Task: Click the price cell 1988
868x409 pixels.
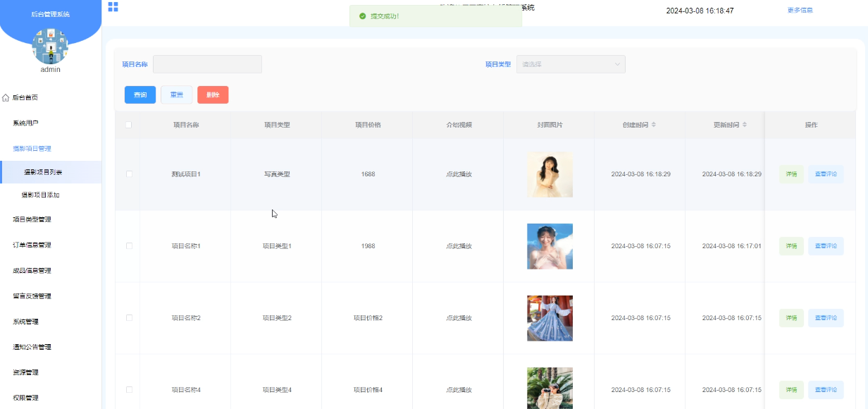Action: (368, 246)
